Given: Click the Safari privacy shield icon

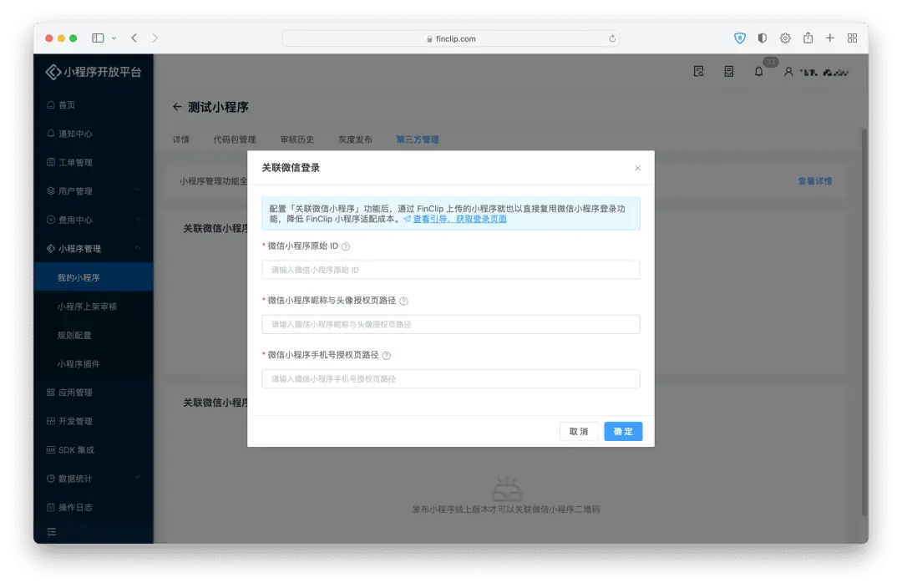Looking at the screenshot, I should 738,38.
